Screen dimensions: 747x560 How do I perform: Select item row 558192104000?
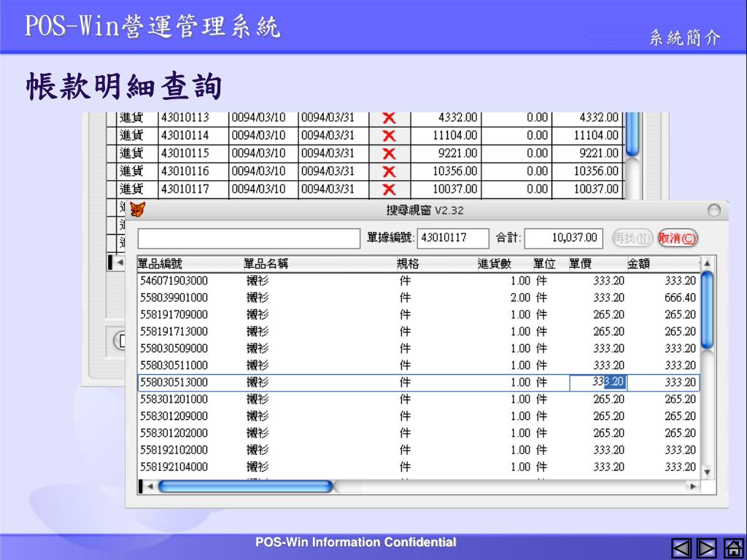click(419, 467)
